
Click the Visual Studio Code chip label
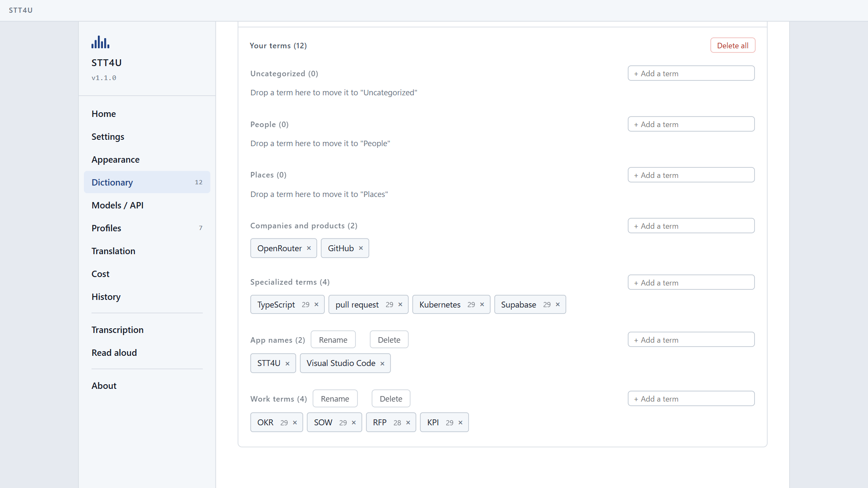click(x=341, y=363)
